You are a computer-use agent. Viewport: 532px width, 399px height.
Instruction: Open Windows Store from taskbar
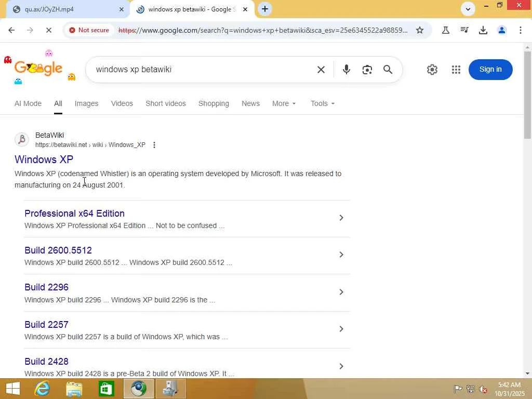pyautogui.click(x=106, y=389)
